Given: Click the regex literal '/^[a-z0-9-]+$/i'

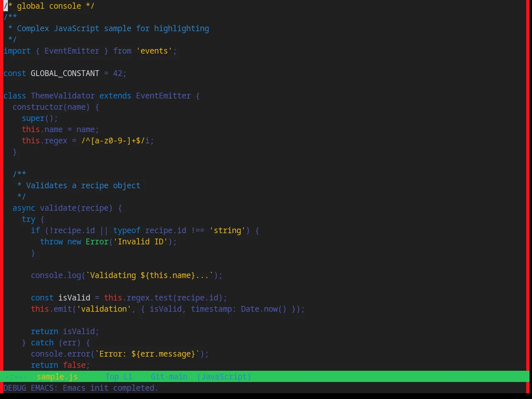Looking at the screenshot, I should [115, 140].
